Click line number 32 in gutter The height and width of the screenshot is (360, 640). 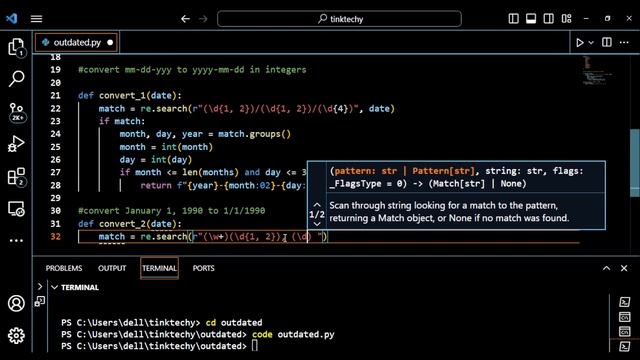56,237
